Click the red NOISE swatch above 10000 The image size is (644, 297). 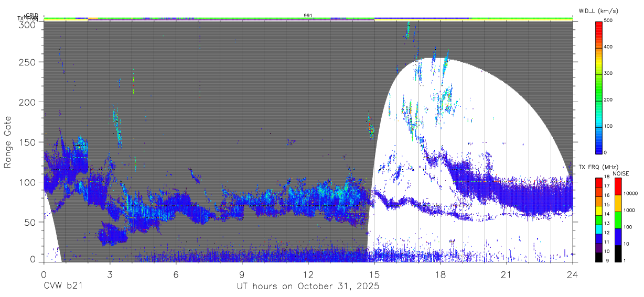pyautogui.click(x=617, y=186)
